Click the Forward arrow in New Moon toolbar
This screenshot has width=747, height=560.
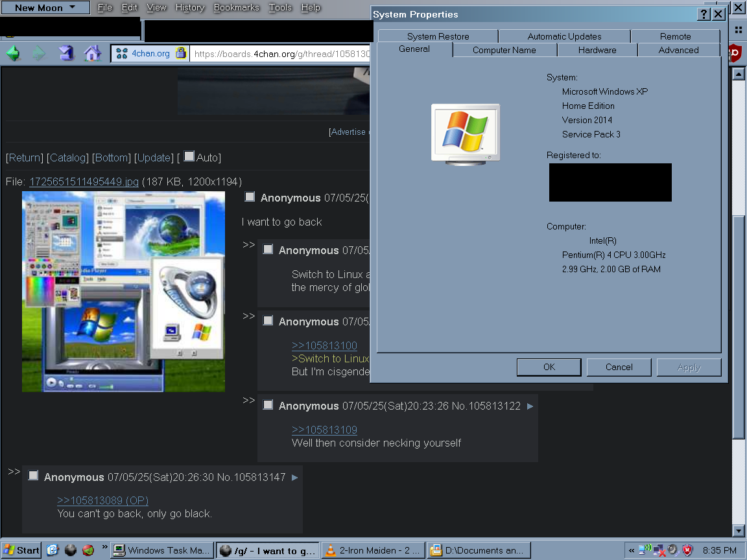pyautogui.click(x=39, y=53)
